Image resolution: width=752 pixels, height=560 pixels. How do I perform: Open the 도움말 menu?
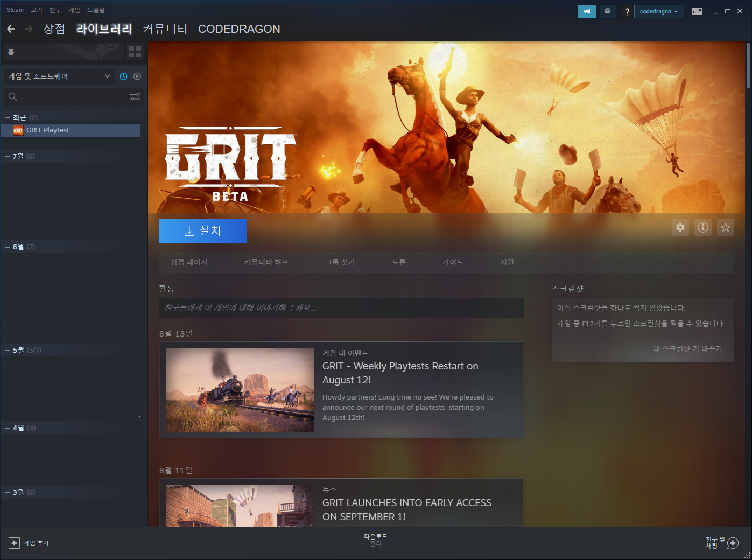point(96,10)
